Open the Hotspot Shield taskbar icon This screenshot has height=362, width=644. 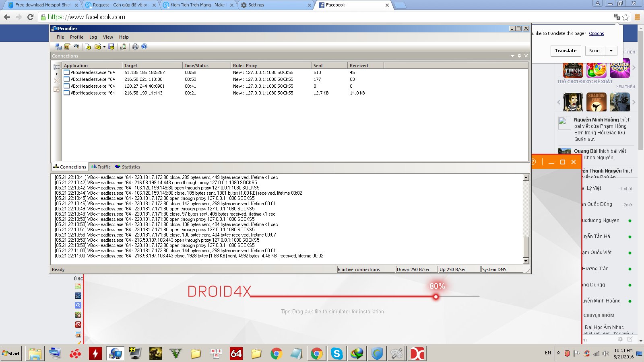pyautogui.click(x=377, y=354)
